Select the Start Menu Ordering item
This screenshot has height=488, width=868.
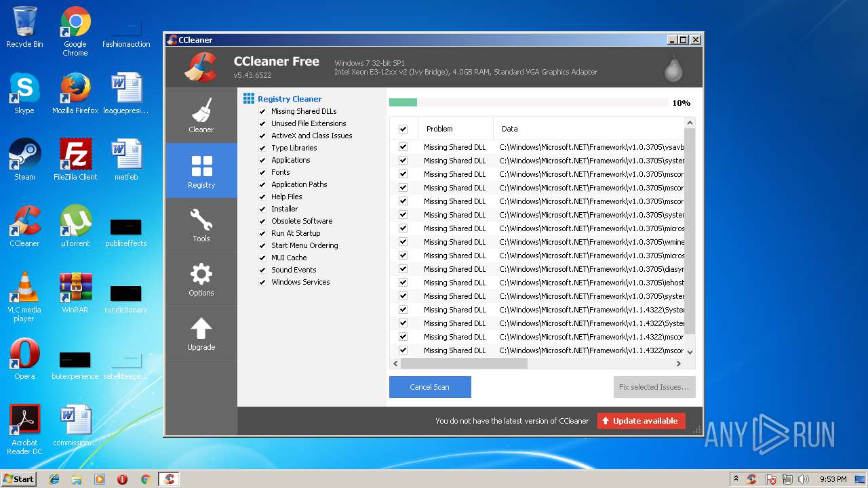coord(304,245)
